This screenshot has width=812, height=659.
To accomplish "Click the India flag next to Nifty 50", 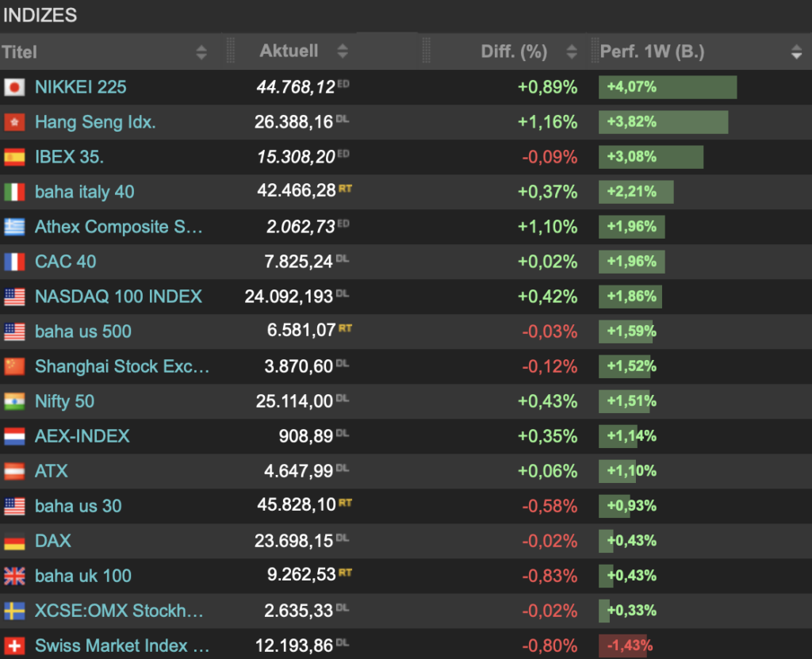I will pyautogui.click(x=14, y=401).
